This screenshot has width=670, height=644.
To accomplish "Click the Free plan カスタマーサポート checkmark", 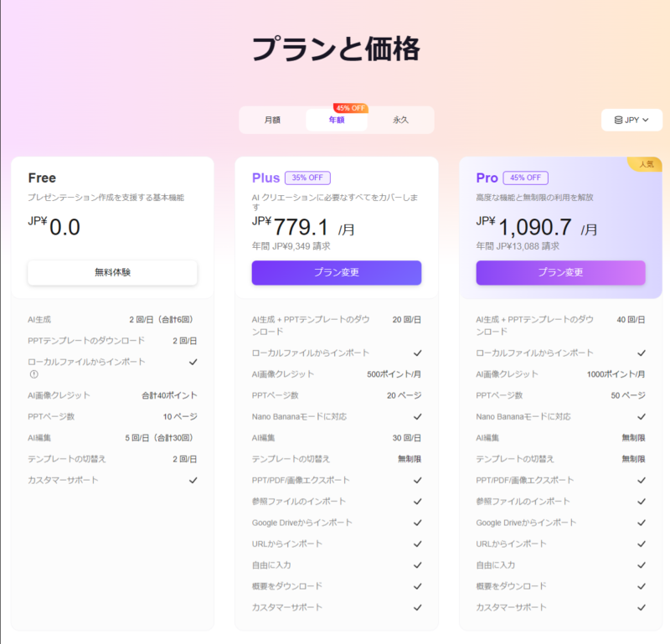I will click(x=193, y=480).
